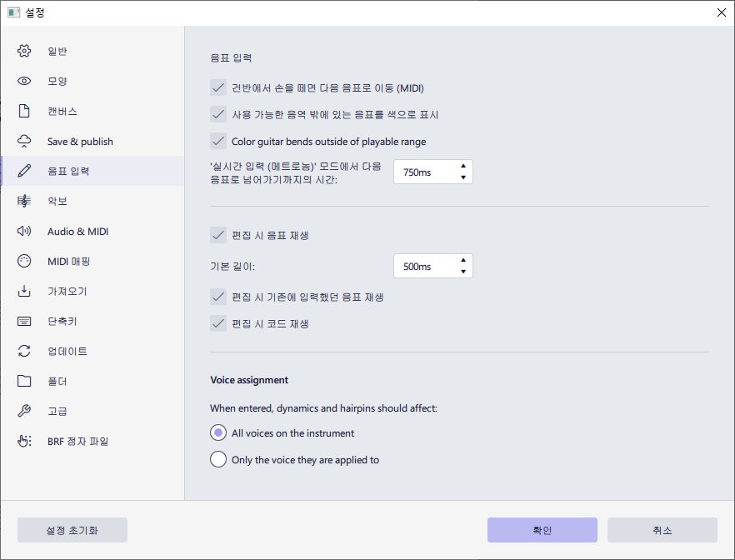Image resolution: width=735 pixels, height=560 pixels.
Task: Click the MIDI connector icon for MIDI 매핑
Action: point(24,261)
